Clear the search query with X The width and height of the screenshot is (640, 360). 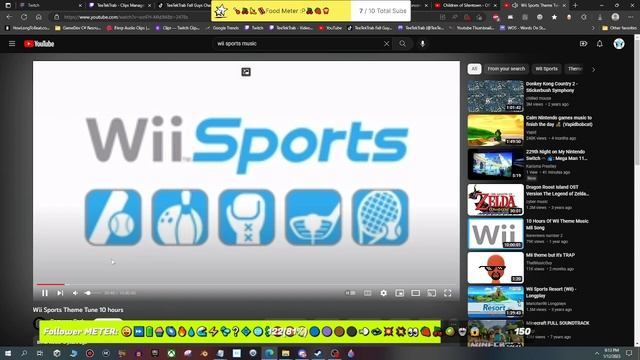click(x=387, y=44)
